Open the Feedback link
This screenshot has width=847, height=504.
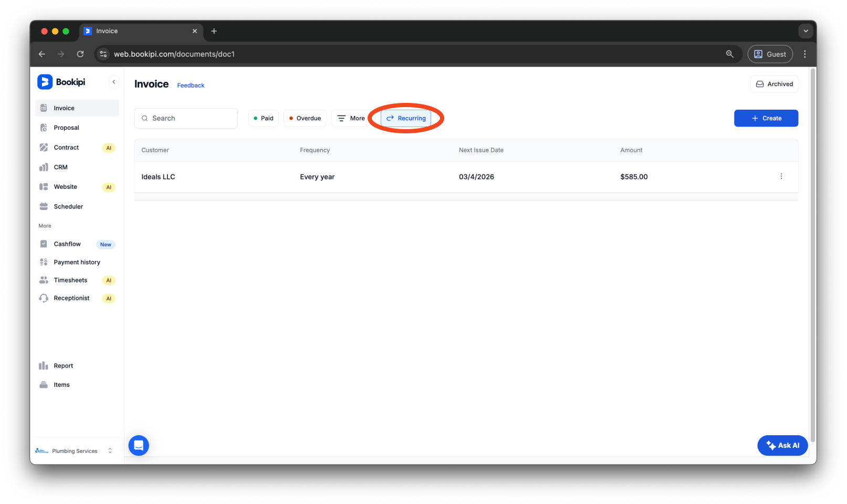click(190, 85)
